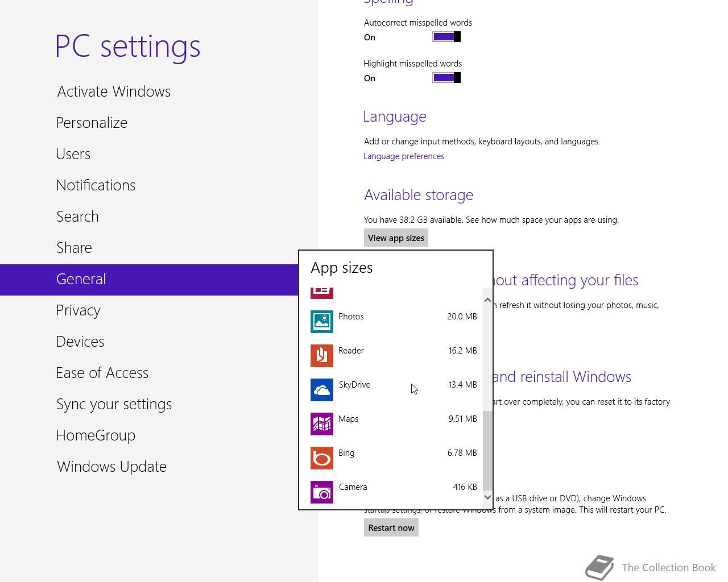Click the Bing app icon
This screenshot has width=728, height=582.
click(322, 458)
